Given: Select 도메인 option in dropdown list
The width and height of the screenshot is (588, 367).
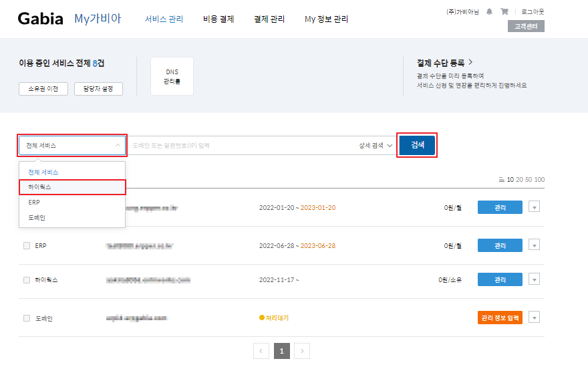Looking at the screenshot, I should coord(72,218).
